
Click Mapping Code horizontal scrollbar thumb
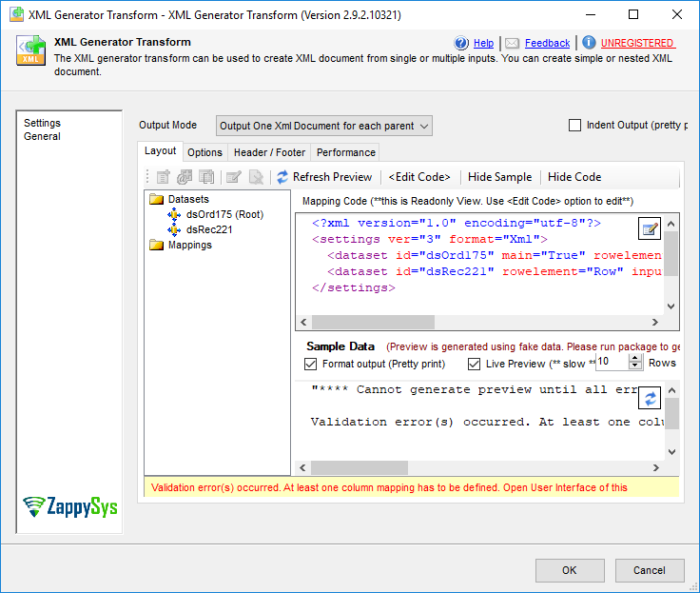click(x=373, y=322)
